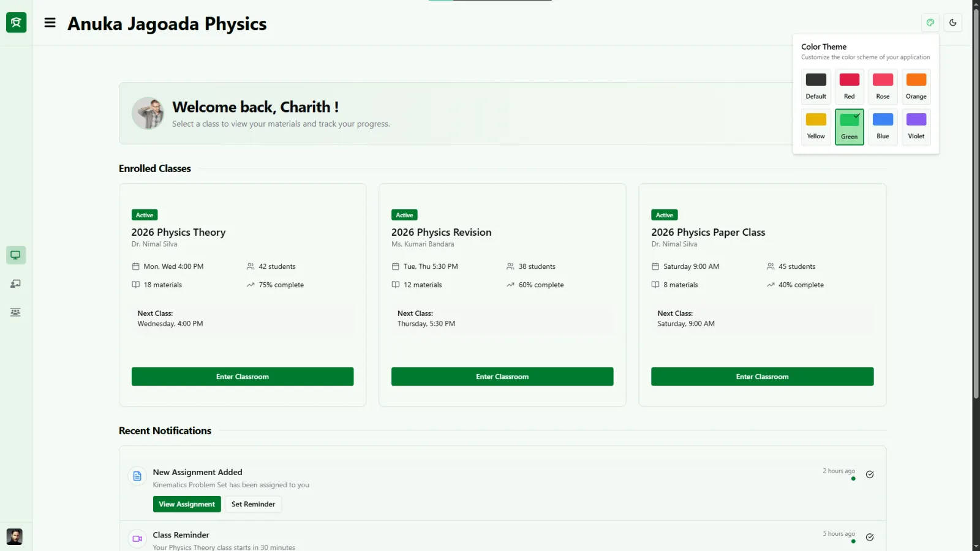980x551 pixels.
Task: Click the user avatar in the sidebar
Action: point(15,537)
